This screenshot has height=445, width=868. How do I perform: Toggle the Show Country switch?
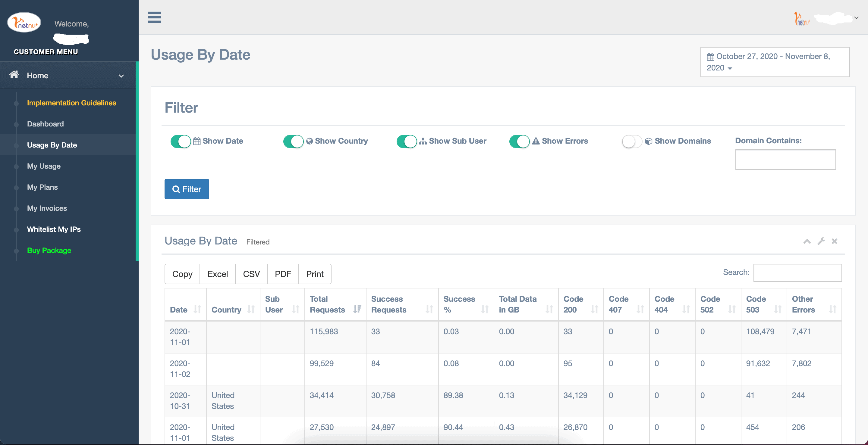294,142
